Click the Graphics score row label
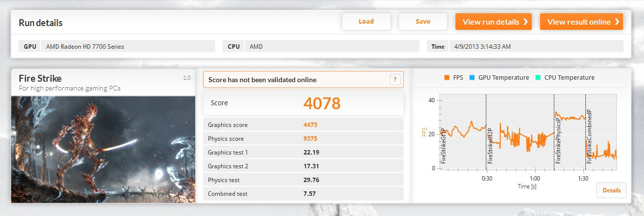Viewport: 644px width, 216px height. (x=228, y=125)
